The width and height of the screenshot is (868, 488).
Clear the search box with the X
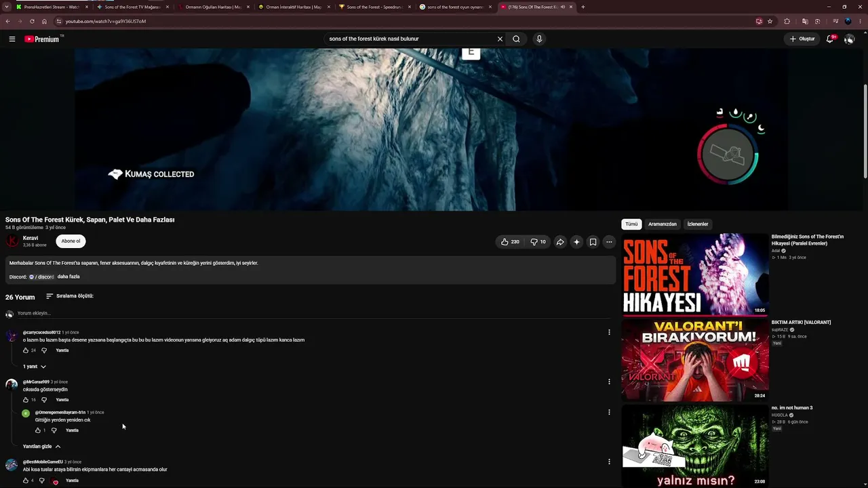tap(500, 39)
